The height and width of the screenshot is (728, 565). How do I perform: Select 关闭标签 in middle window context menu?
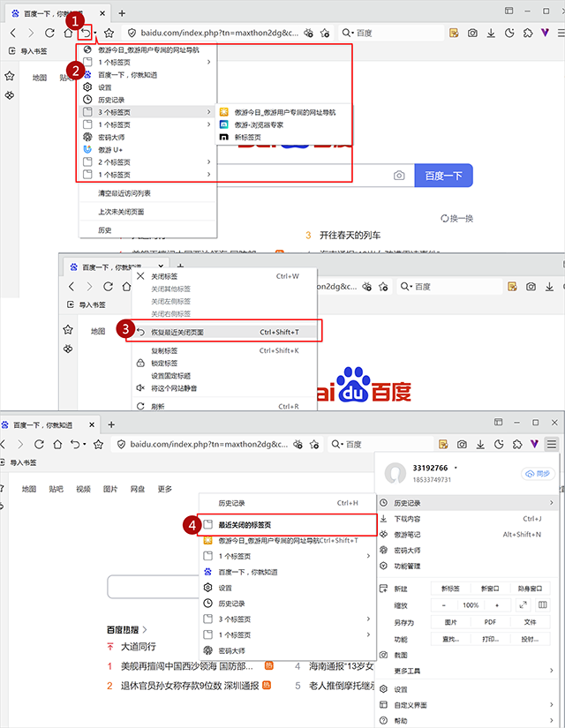click(225, 276)
